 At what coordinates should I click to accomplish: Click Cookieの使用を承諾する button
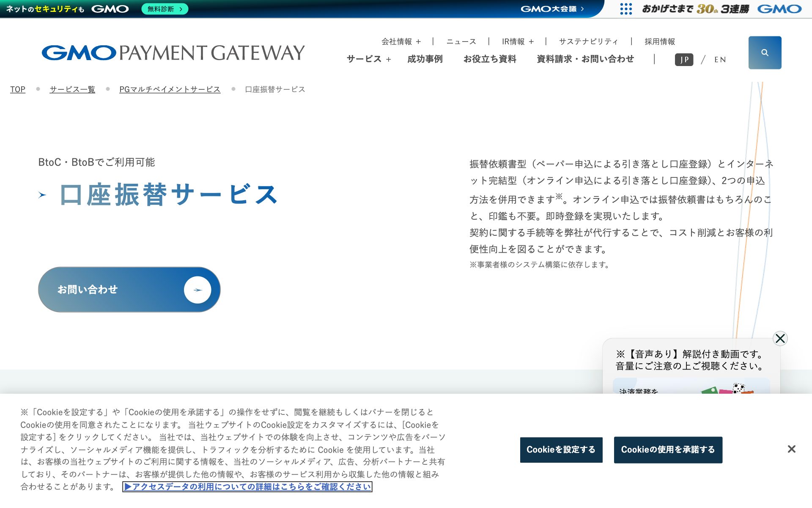coord(668,450)
